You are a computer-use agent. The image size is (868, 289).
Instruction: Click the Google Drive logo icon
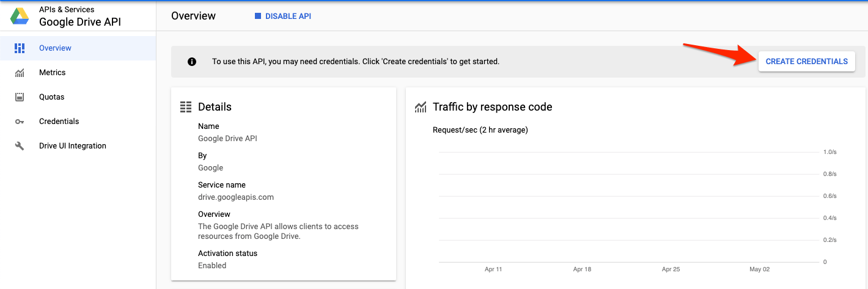pyautogui.click(x=20, y=16)
